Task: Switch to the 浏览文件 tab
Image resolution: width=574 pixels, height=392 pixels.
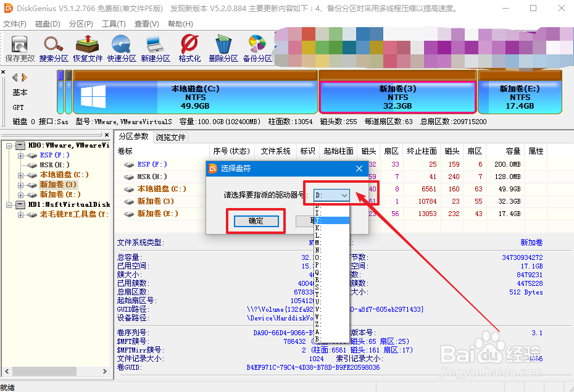Action: tap(170, 137)
